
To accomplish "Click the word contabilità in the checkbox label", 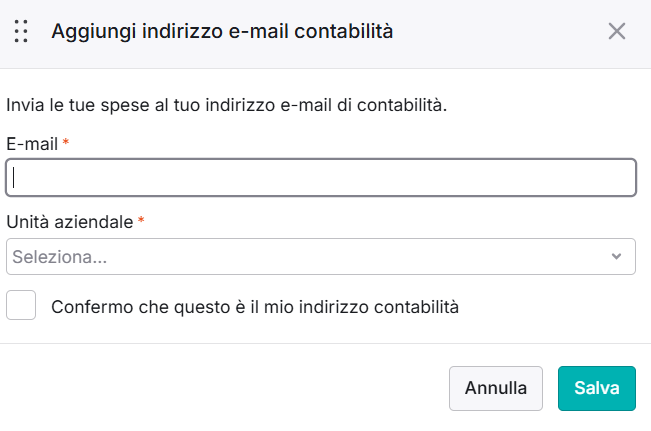I will pyautogui.click(x=416, y=307).
